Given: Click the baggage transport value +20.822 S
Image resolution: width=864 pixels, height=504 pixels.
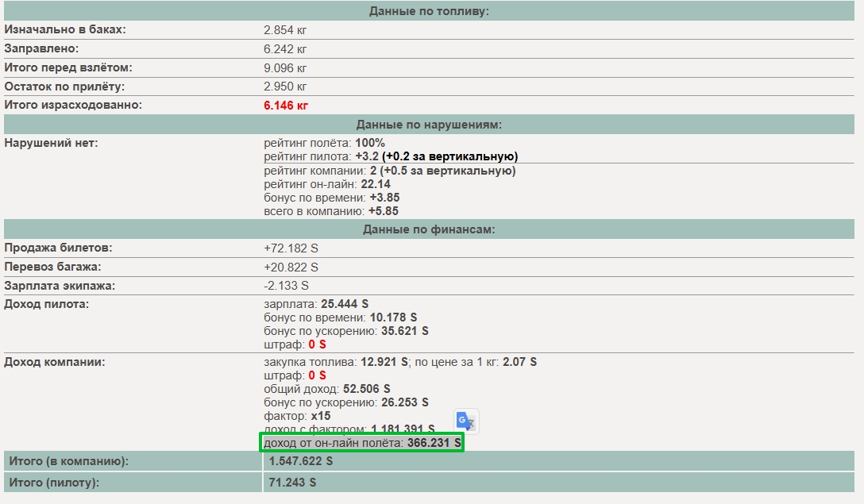Looking at the screenshot, I should 291,267.
